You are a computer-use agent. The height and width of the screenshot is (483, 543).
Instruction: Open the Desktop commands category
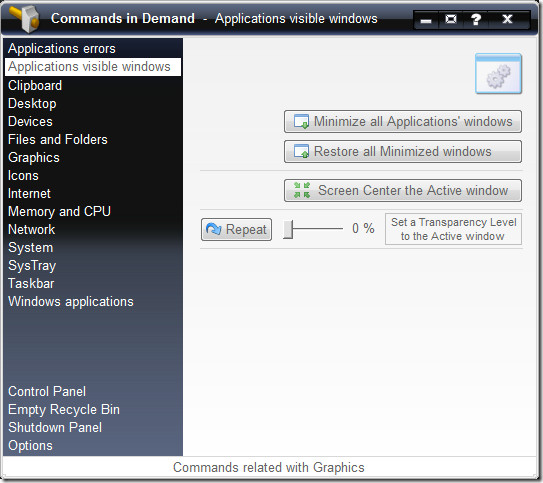pyautogui.click(x=32, y=104)
